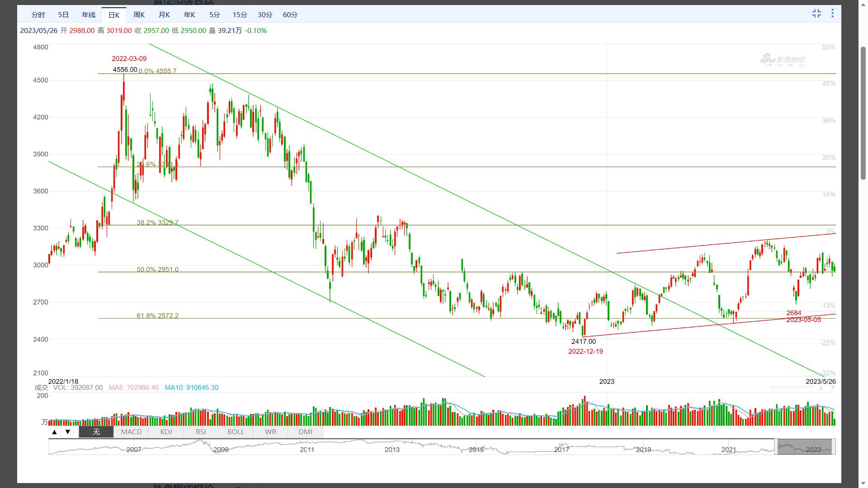Select 无 to clear indicators
Image resolution: width=868 pixels, height=488 pixels.
coord(96,432)
